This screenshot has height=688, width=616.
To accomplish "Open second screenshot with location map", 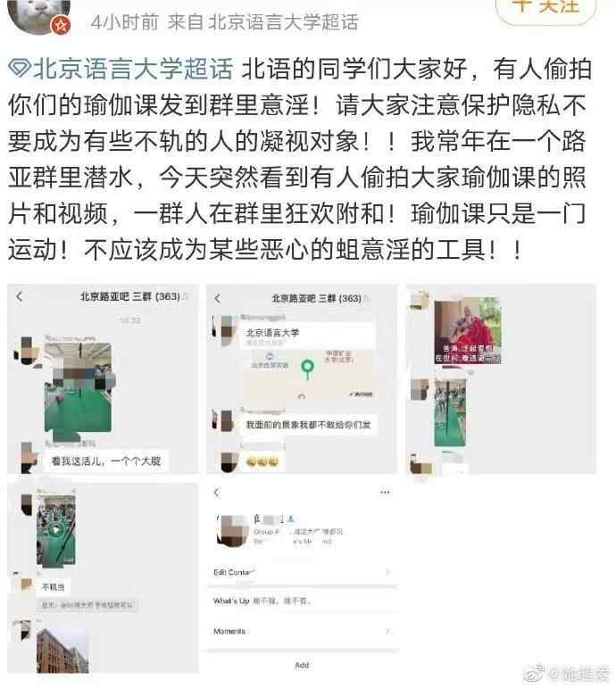I will (x=303, y=379).
